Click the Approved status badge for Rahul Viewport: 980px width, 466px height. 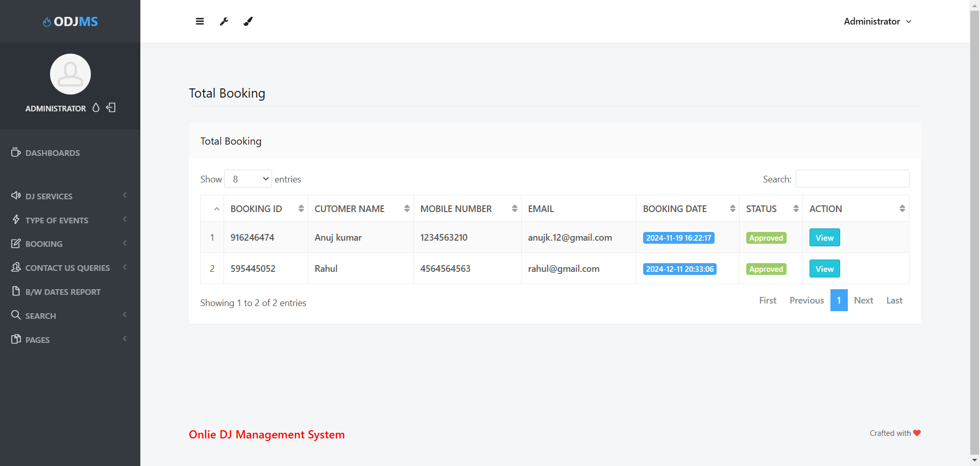click(x=766, y=268)
